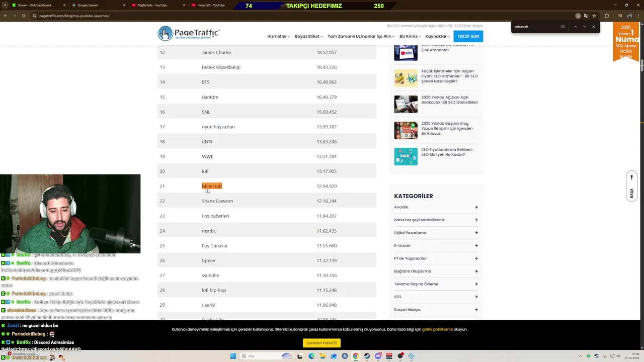The width and height of the screenshot is (644, 362).
Task: Open Blog Yazarı İletişimi article thumbnail
Action: (406, 130)
